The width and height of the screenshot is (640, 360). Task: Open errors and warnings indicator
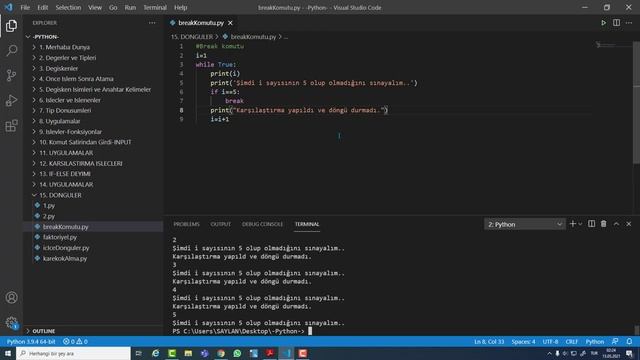tap(75, 341)
